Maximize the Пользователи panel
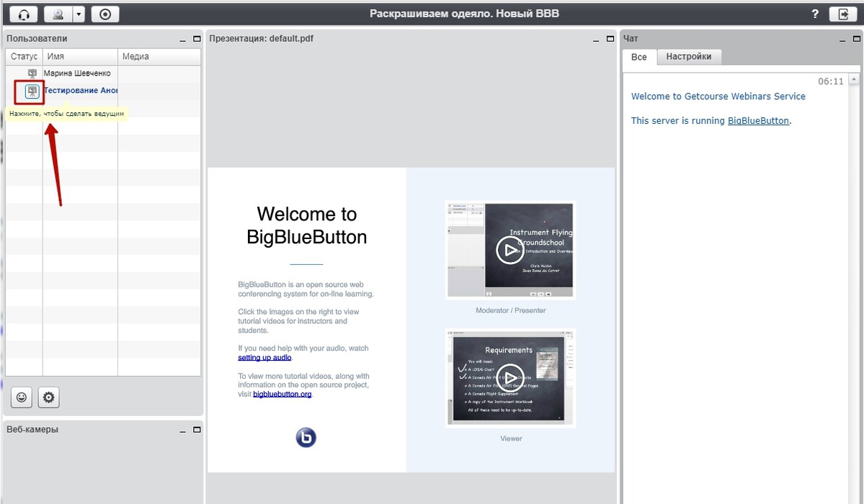The width and height of the screenshot is (864, 504). tap(197, 39)
